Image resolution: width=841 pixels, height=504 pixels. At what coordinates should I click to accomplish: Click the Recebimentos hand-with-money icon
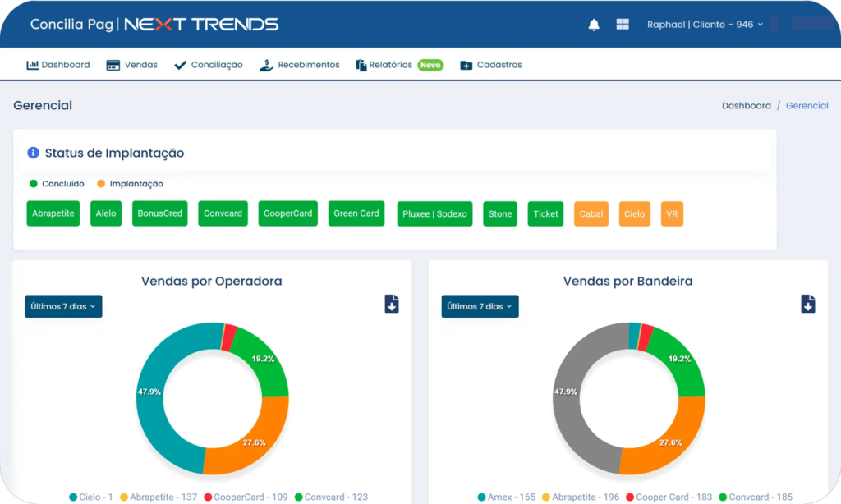(x=266, y=65)
